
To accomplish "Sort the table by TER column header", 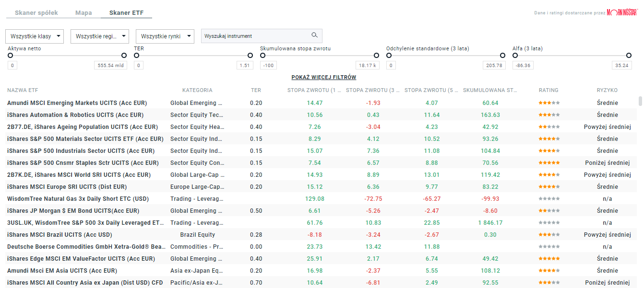I will click(255, 90).
